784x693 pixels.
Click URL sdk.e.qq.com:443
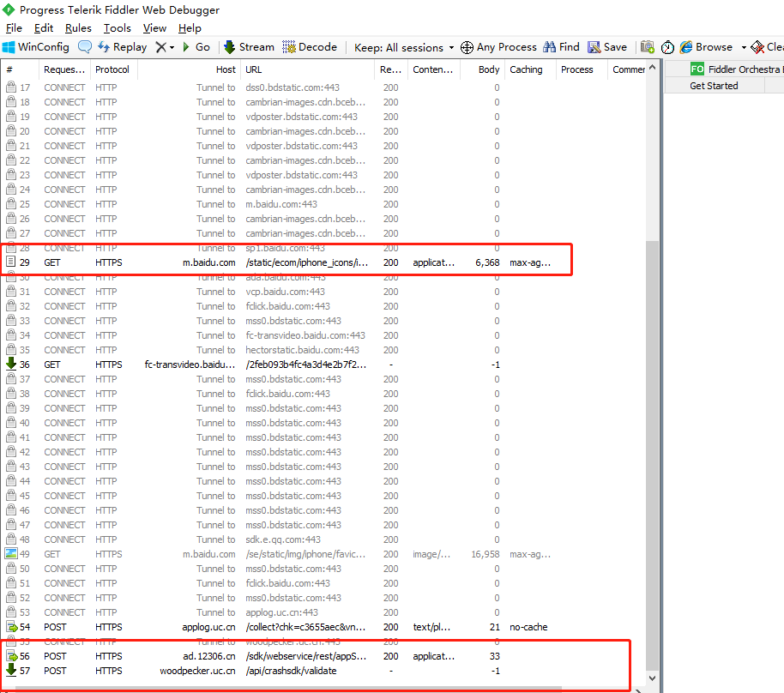283,539
